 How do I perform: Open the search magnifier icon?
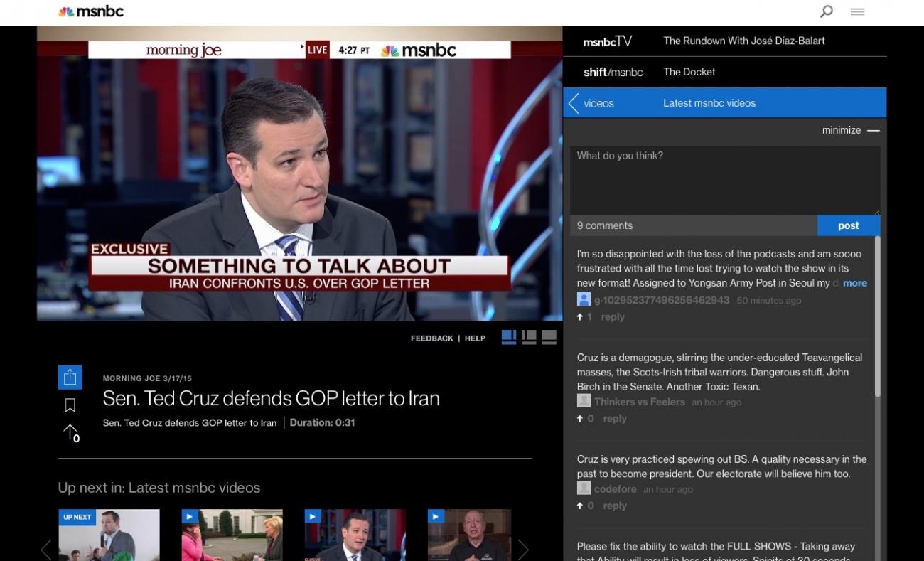pyautogui.click(x=827, y=11)
